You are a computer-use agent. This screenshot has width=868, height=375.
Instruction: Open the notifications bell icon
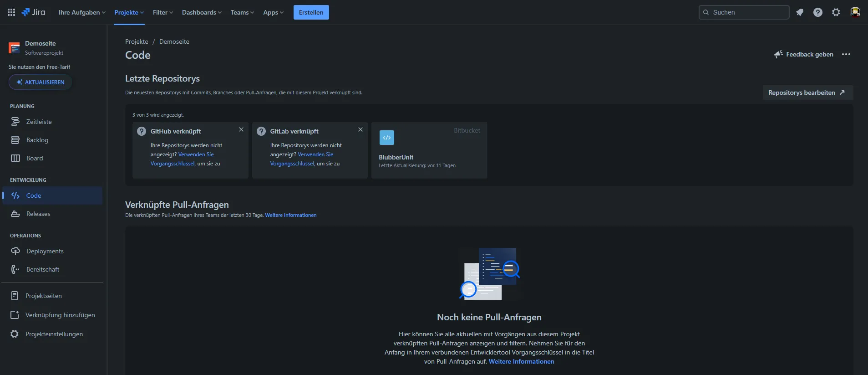point(800,12)
